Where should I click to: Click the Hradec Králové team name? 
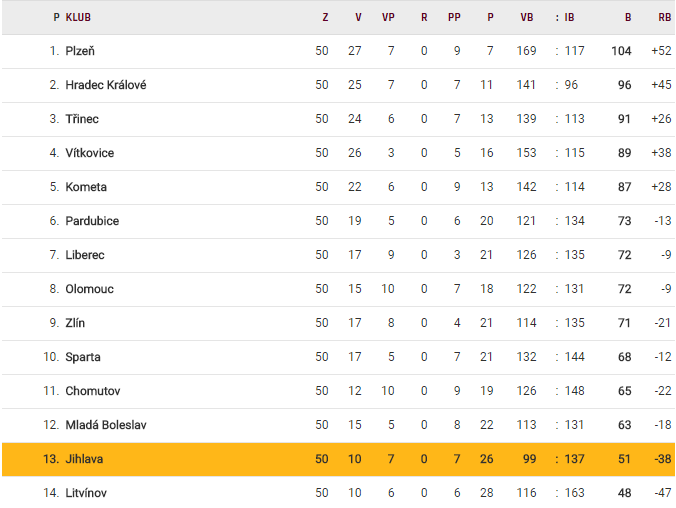pyautogui.click(x=105, y=85)
